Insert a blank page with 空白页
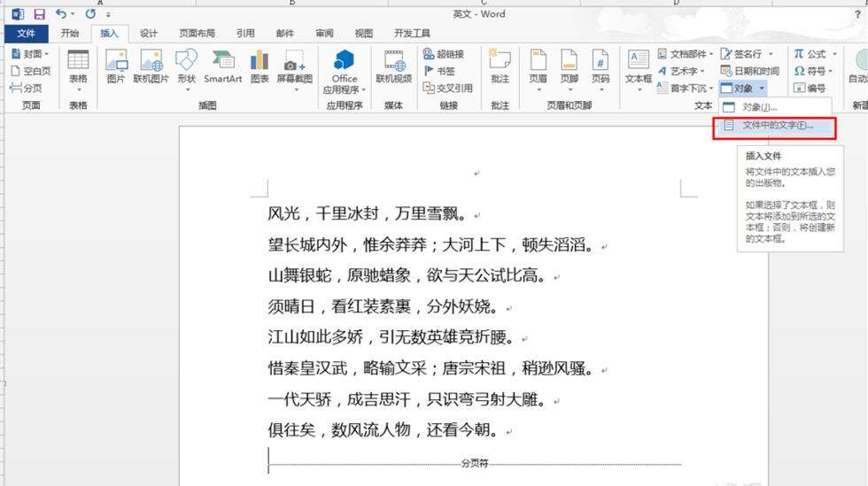Image resolution: width=868 pixels, height=486 pixels. pos(31,71)
